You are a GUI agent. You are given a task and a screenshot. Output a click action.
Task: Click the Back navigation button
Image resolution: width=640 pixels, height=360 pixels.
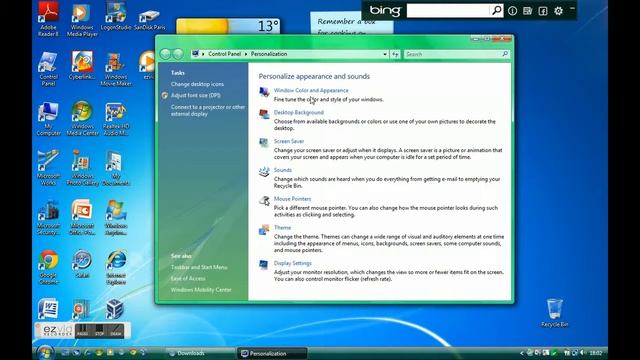(165, 54)
